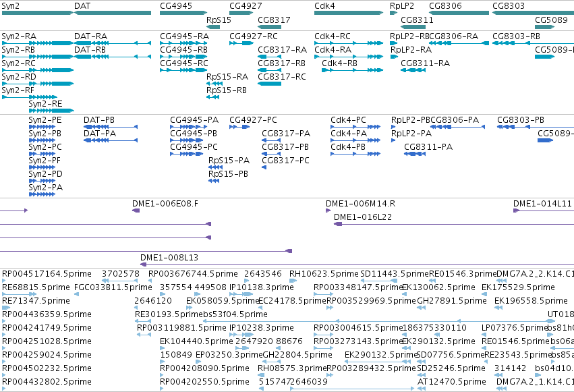Click the CG5089 gene label

551,20
